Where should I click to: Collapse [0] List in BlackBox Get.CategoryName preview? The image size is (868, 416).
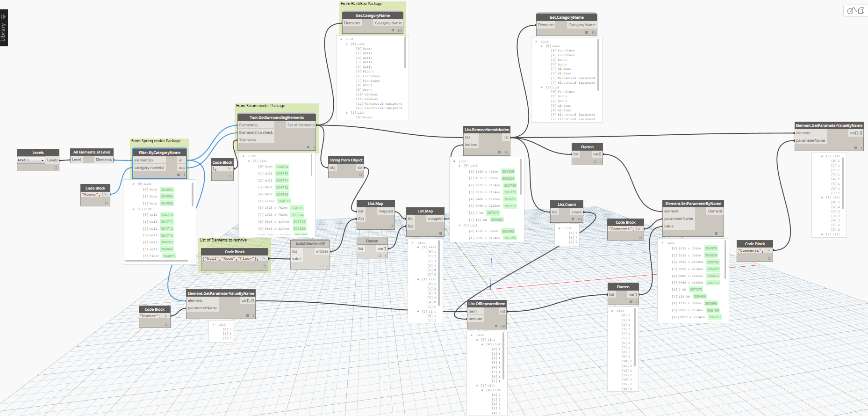[x=347, y=44]
